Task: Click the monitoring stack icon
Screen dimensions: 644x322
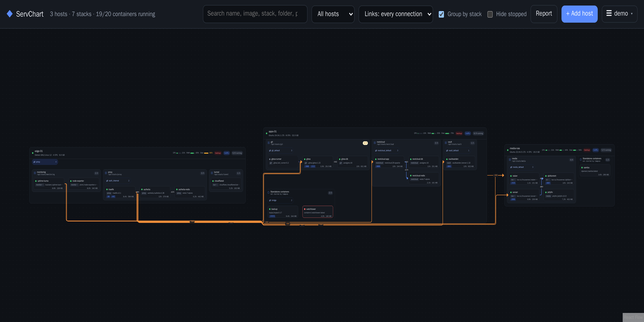Action: click(x=35, y=173)
